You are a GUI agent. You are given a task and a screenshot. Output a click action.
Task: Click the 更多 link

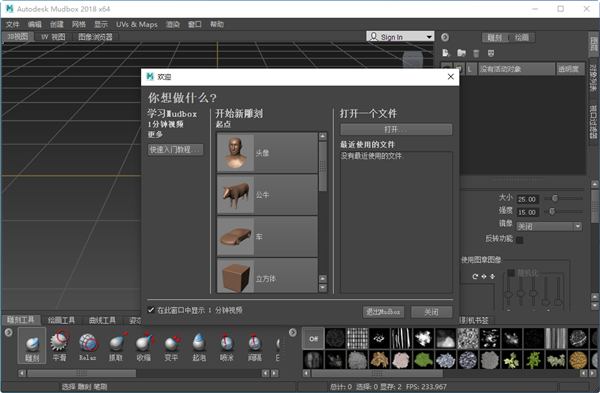155,135
